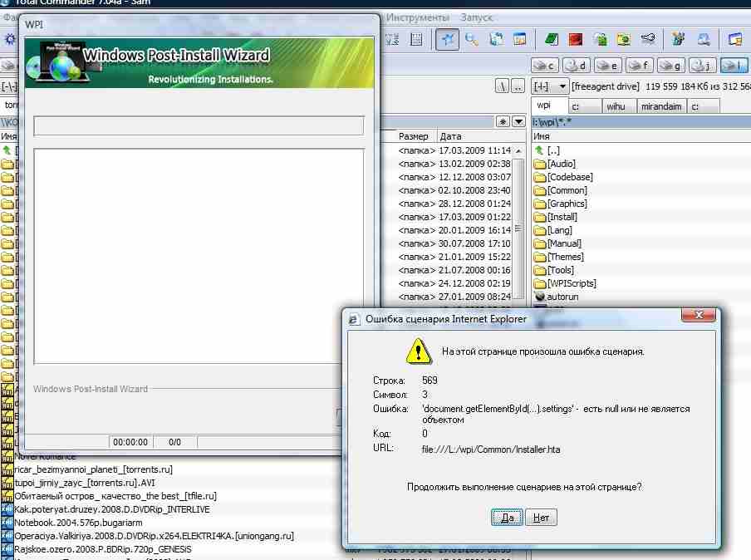Open the c: tab after mirandaim

tap(703, 106)
